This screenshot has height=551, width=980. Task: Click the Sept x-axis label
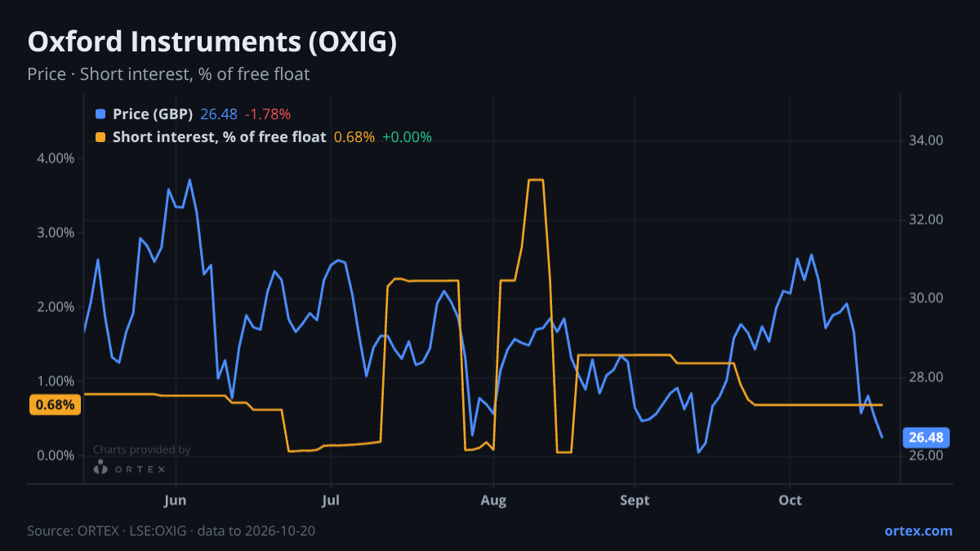pyautogui.click(x=635, y=500)
